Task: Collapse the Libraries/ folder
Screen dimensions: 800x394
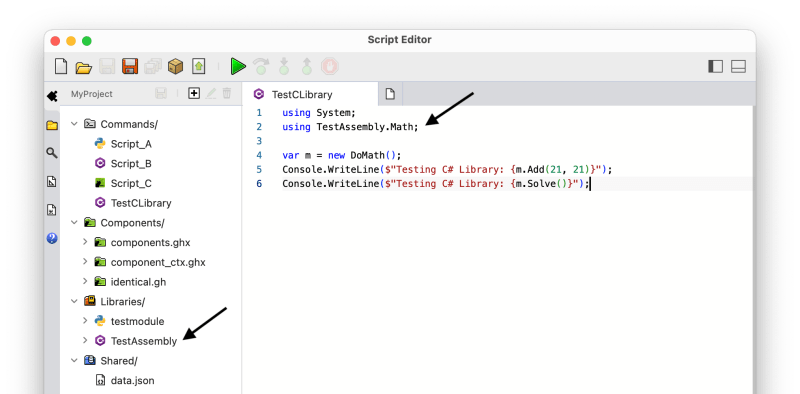Action: 74,301
